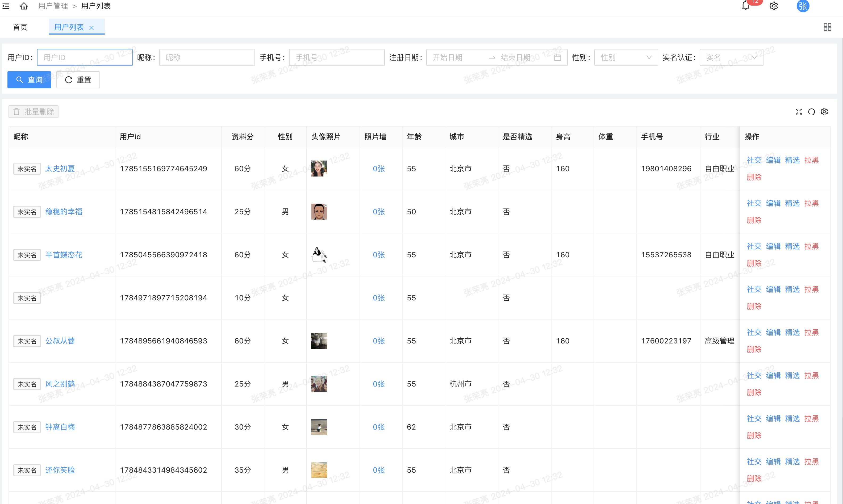Go to home via house icon
The image size is (843, 504).
(24, 6)
